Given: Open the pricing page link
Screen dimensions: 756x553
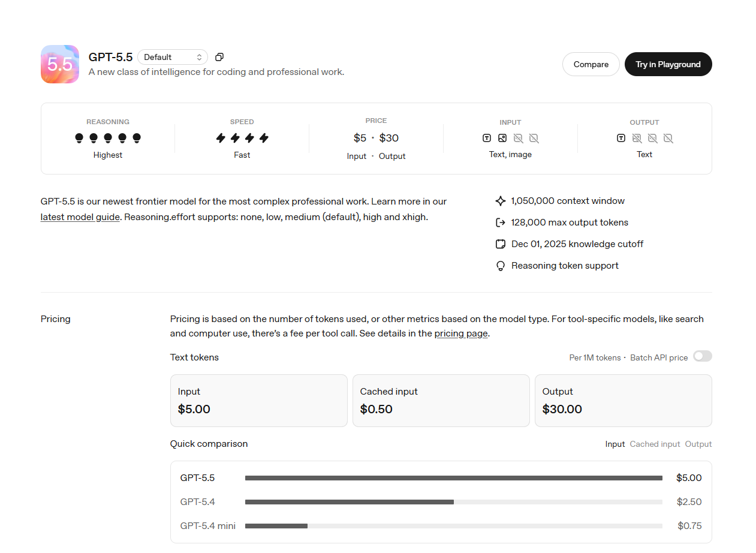Looking at the screenshot, I should click(461, 333).
